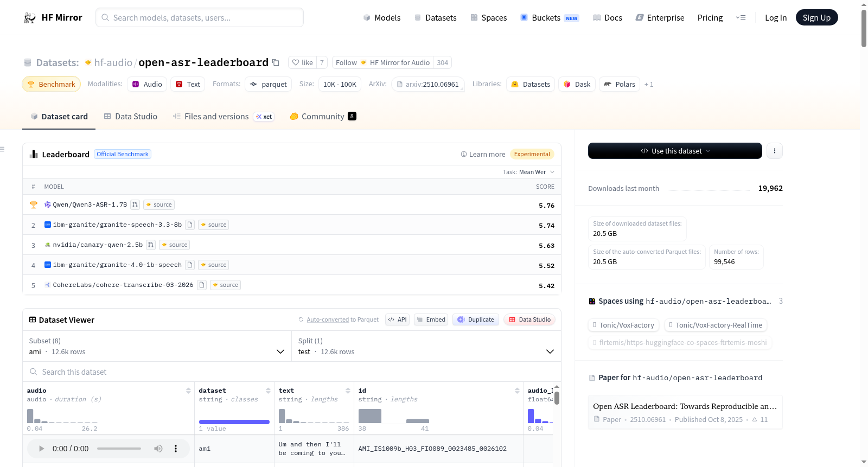
Task: Open the Open ASR Leaderboard paper card
Action: (685, 412)
